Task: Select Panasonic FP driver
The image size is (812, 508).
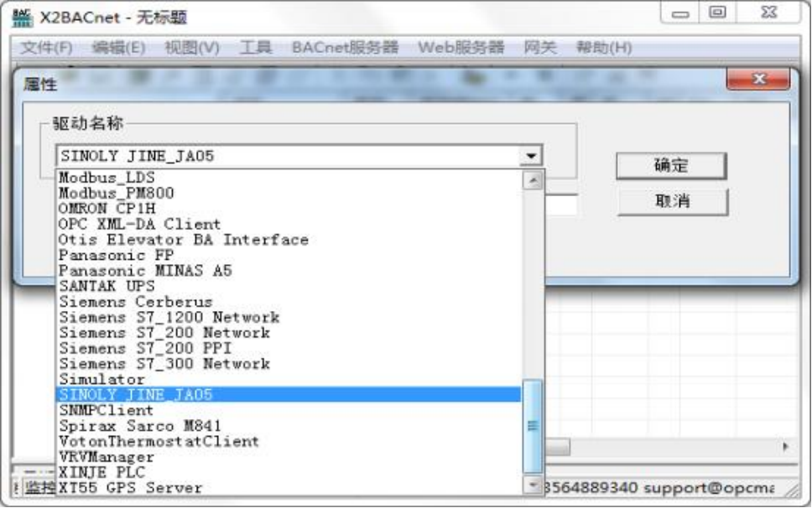Action: pyautogui.click(x=289, y=255)
